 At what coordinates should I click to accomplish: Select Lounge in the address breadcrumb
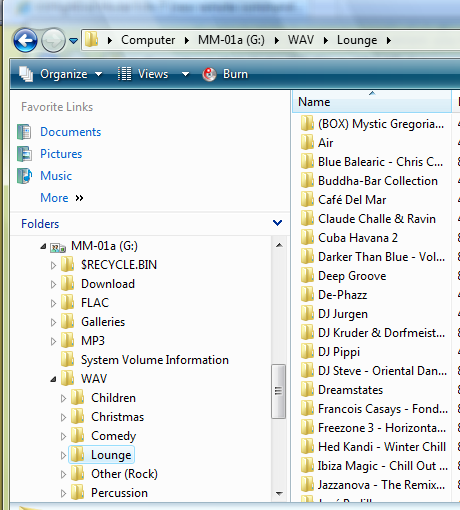[x=357, y=40]
